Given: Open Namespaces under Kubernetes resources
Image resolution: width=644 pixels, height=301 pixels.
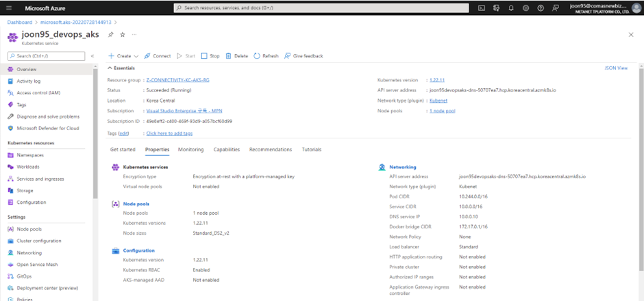Looking at the screenshot, I should point(30,155).
